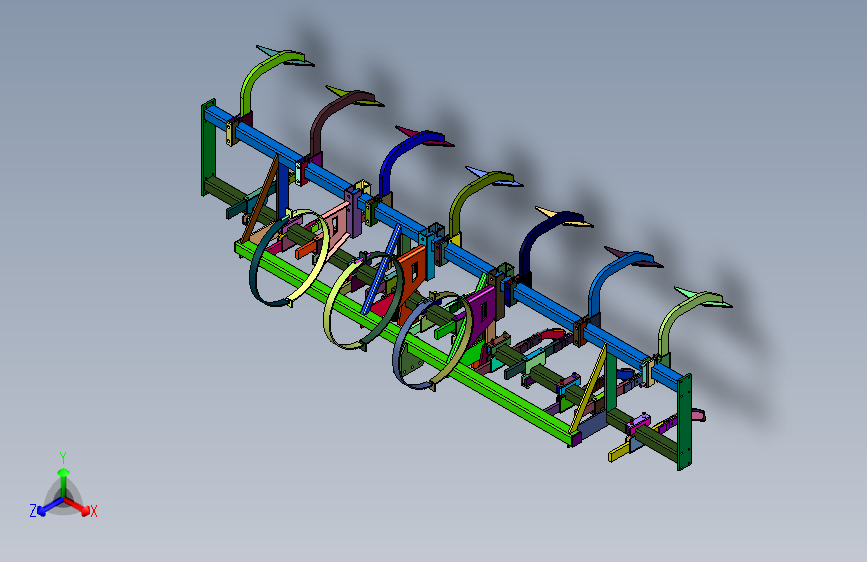Click the red X axis of orientation triad
Viewport: 867px width, 562px height.
(77, 506)
